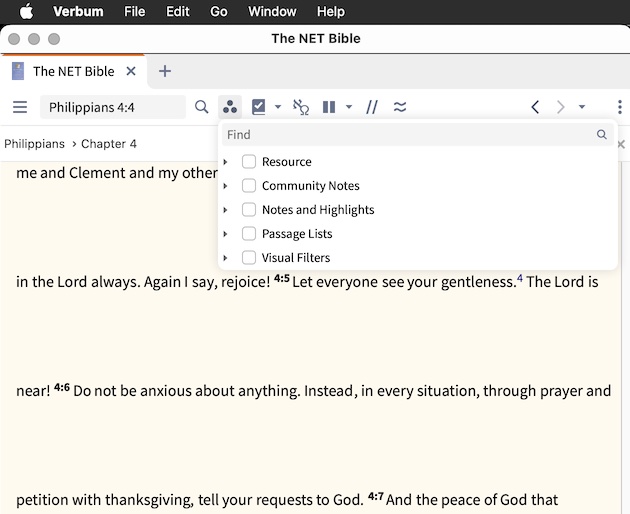Open the Go menu

(x=219, y=11)
